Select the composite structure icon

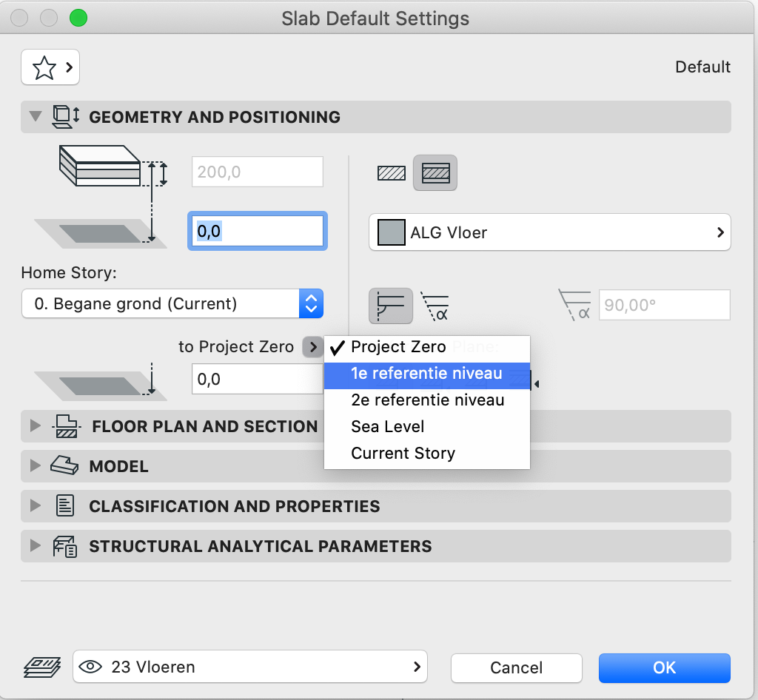point(435,173)
